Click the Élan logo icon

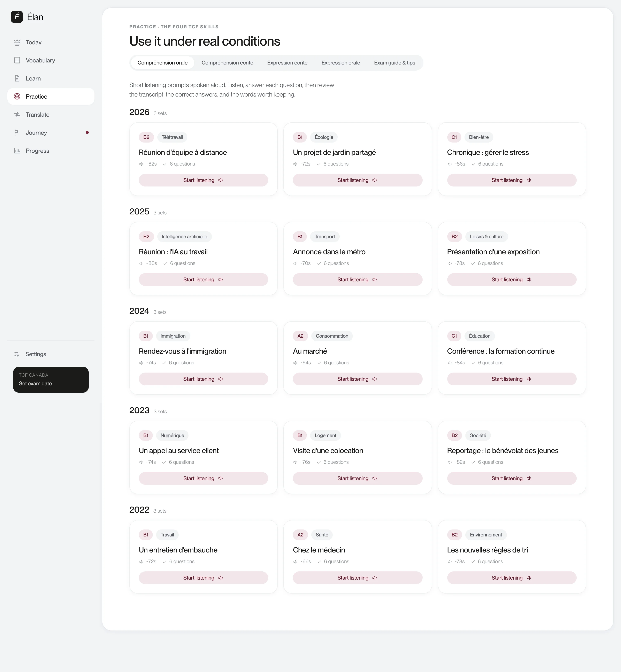[x=17, y=17]
